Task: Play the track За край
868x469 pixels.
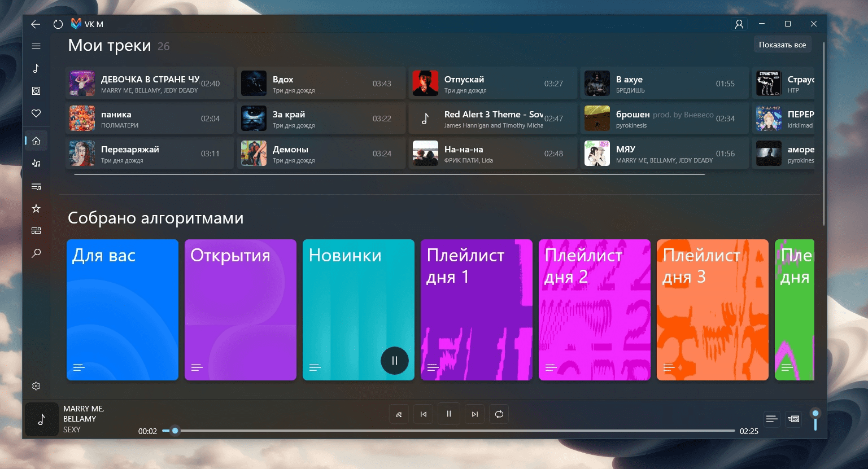Action: (x=321, y=119)
